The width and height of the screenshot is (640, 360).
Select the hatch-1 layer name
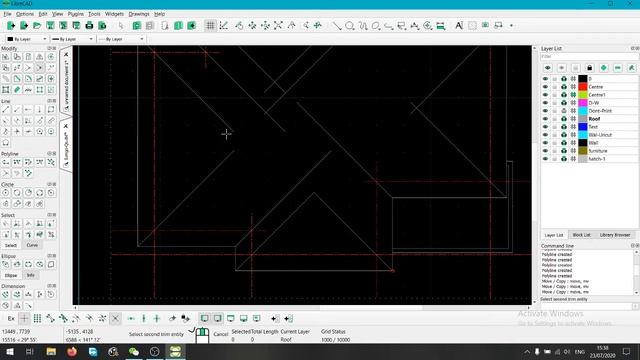click(597, 159)
